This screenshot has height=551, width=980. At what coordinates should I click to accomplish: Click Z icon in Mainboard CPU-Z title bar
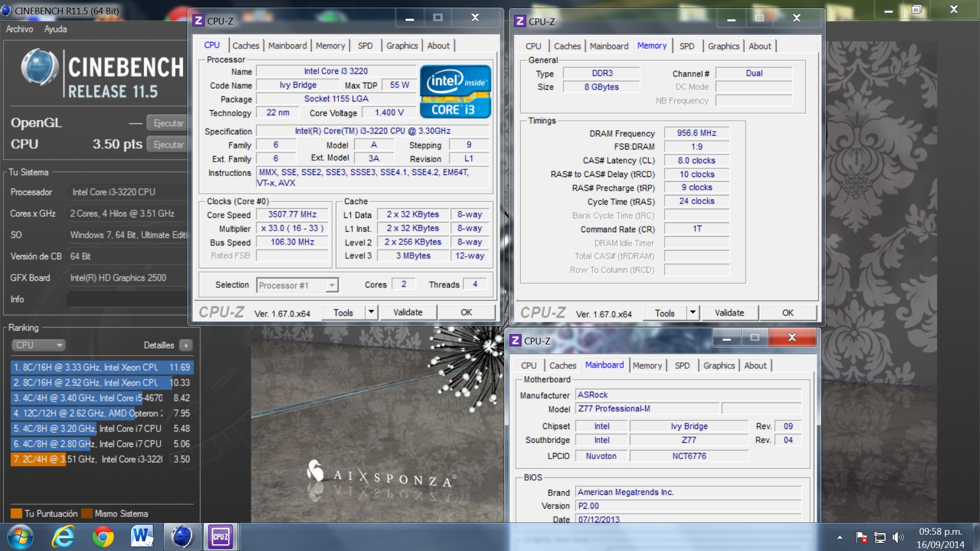click(x=516, y=340)
